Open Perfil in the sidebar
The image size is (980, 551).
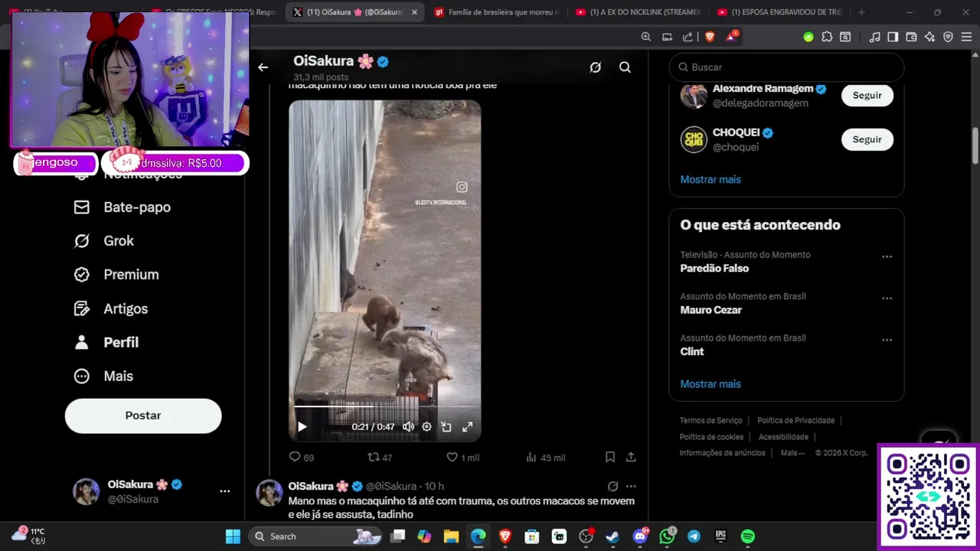pyautogui.click(x=106, y=343)
